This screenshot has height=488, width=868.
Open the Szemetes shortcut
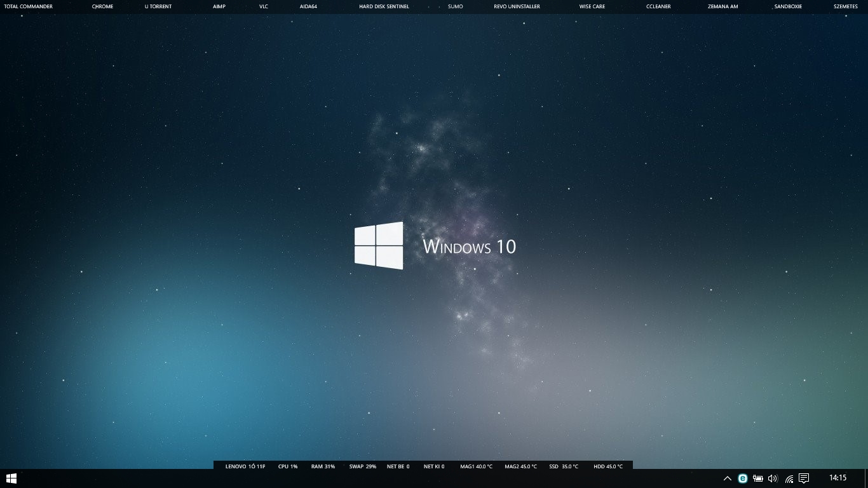846,6
